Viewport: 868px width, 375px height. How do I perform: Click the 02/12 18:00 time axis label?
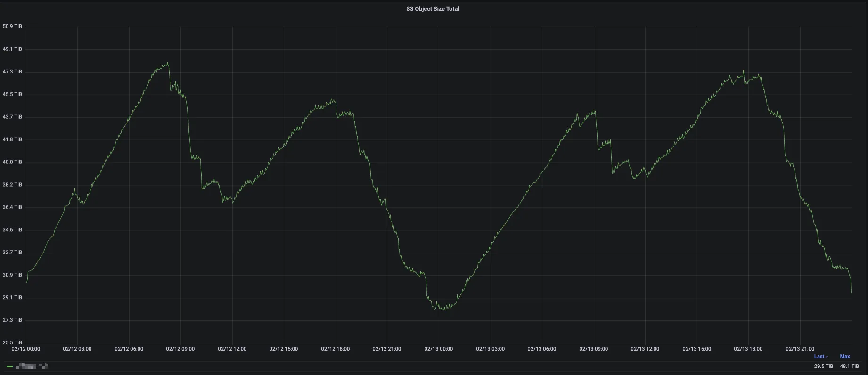[335, 349]
